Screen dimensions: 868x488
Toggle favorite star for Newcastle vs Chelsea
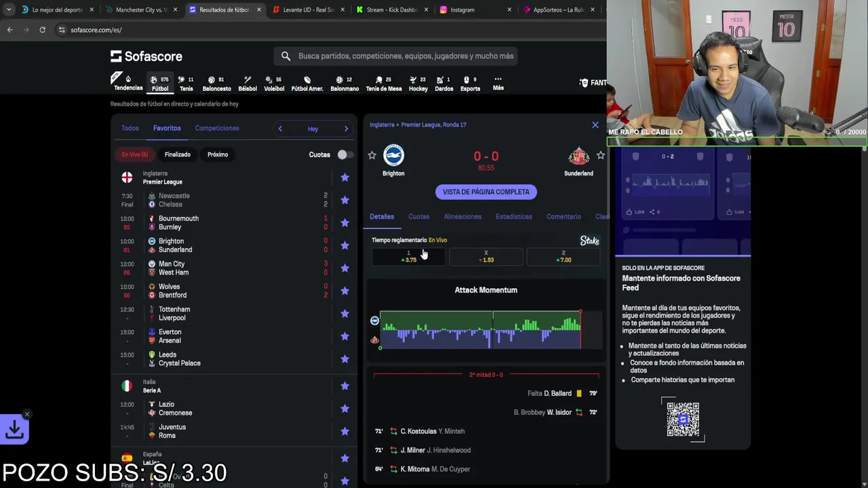pos(344,200)
